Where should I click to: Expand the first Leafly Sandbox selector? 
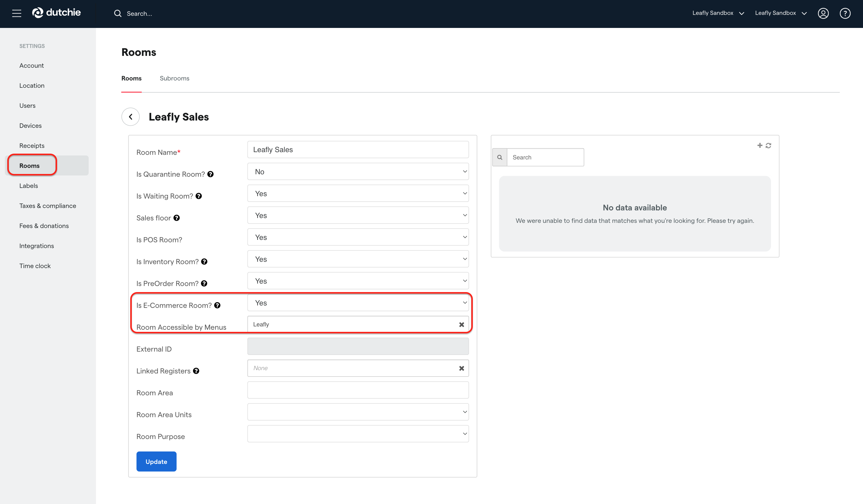[x=718, y=13]
